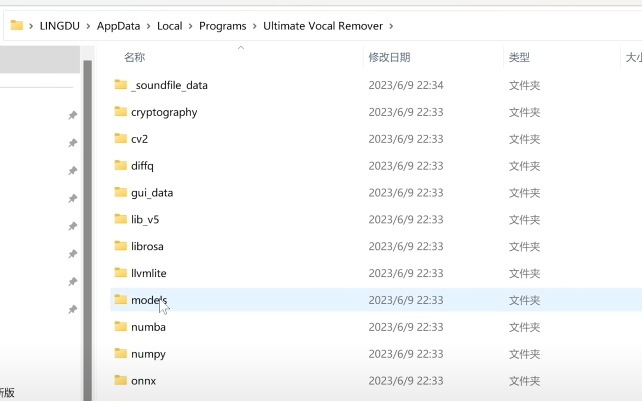Screen dimensions: 642x401
Task: Click Ultimate Vocal Remover breadcrumb segment
Action: click(x=323, y=26)
